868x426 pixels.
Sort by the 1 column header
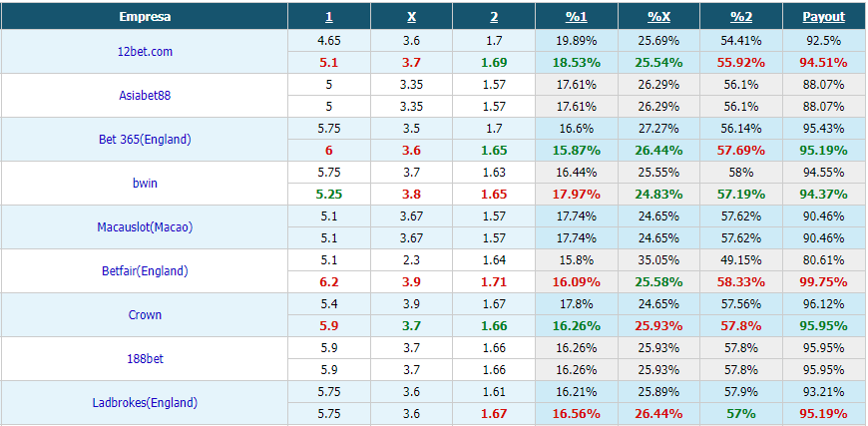coord(329,17)
